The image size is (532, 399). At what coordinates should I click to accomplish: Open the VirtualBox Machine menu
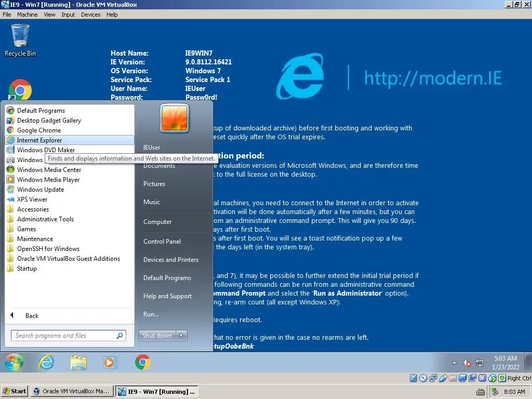pyautogui.click(x=27, y=15)
